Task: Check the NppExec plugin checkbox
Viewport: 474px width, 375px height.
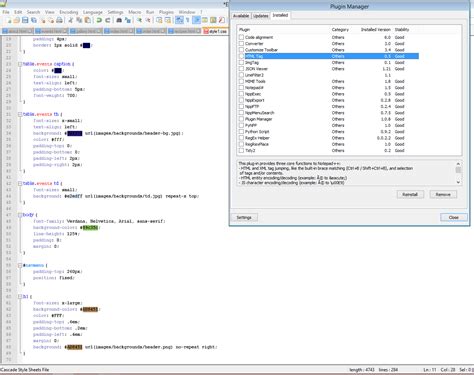Action: 241,94
